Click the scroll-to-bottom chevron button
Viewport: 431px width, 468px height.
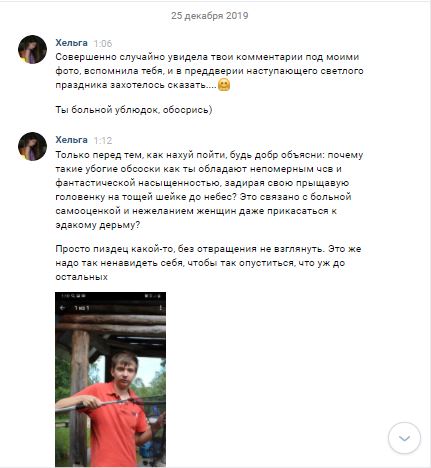pos(404,438)
